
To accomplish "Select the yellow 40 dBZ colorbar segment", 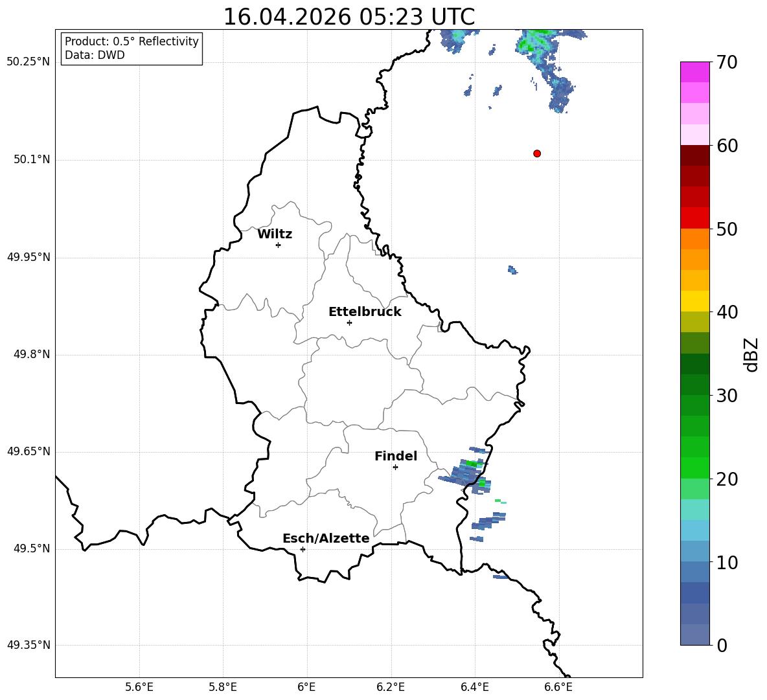I will [x=694, y=301].
